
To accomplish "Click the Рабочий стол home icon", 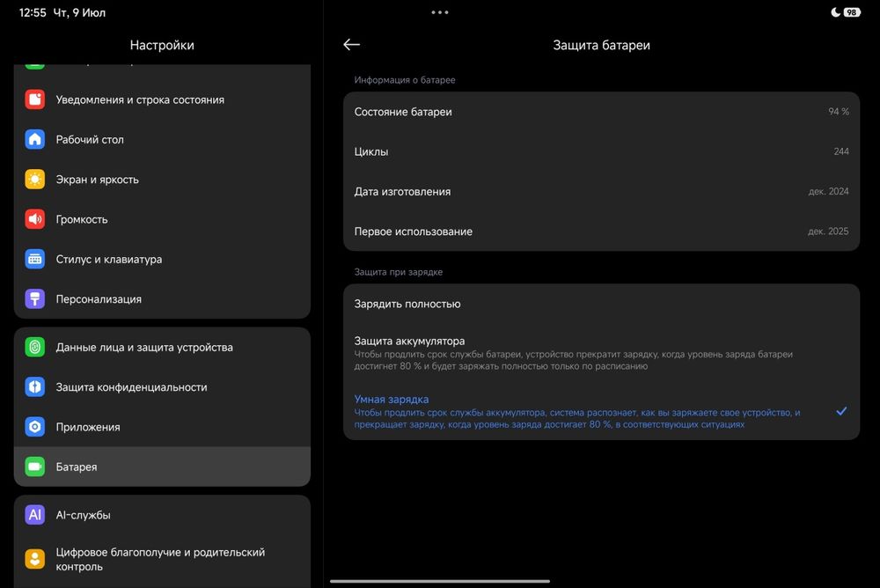I will [x=35, y=139].
